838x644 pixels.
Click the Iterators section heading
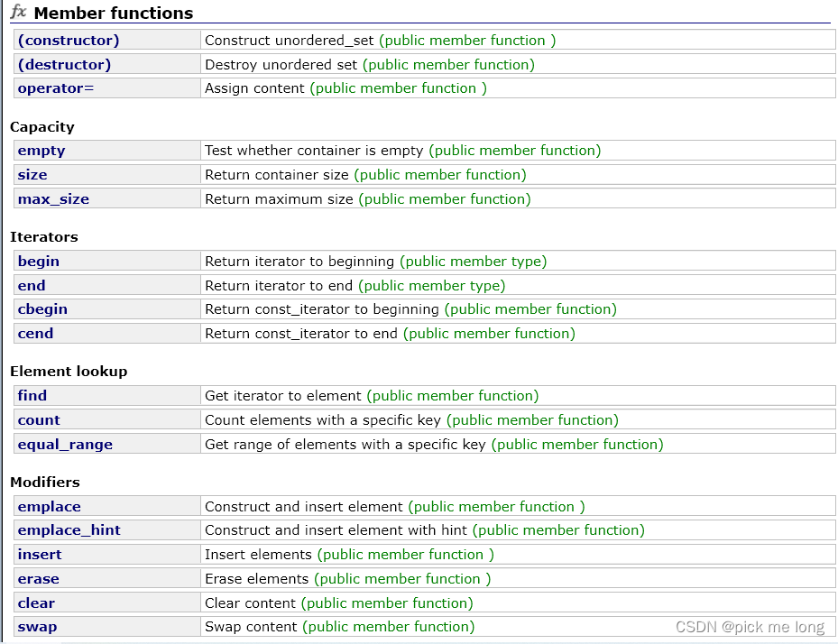[44, 237]
